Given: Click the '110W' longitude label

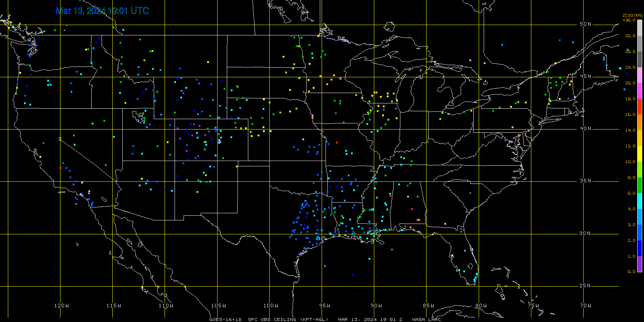Looking at the screenshot, I should pos(166,306).
